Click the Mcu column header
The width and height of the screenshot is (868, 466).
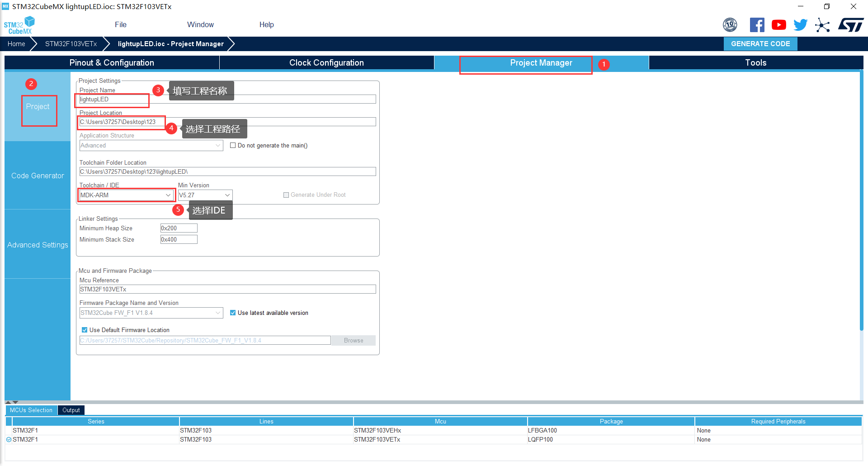pos(440,422)
